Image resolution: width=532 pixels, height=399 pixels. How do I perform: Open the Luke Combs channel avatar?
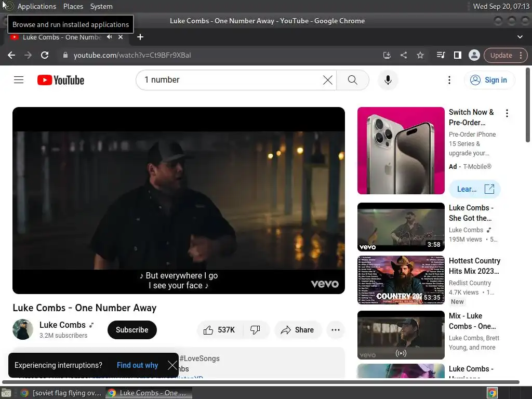pos(23,329)
